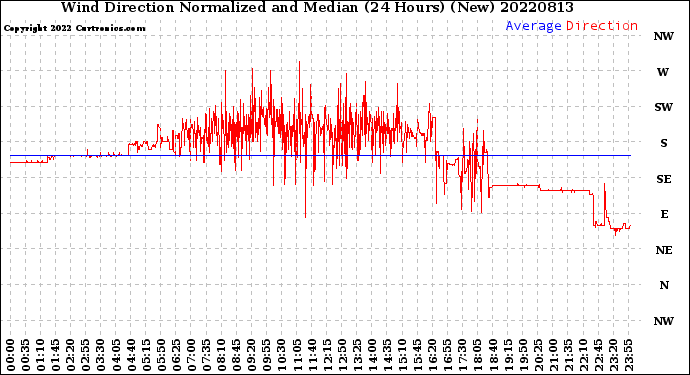Select the 'SE' direction axis label

pos(664,179)
